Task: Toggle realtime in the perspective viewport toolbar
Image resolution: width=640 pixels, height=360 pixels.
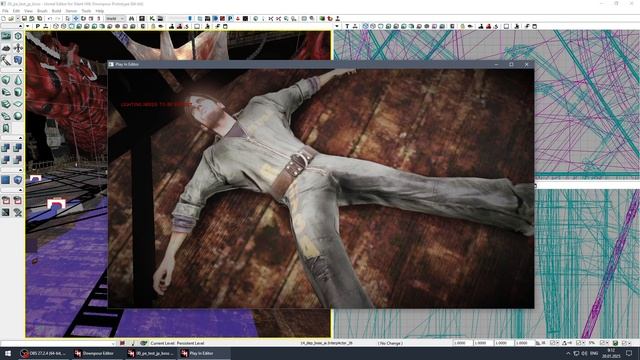Action: click(45, 27)
